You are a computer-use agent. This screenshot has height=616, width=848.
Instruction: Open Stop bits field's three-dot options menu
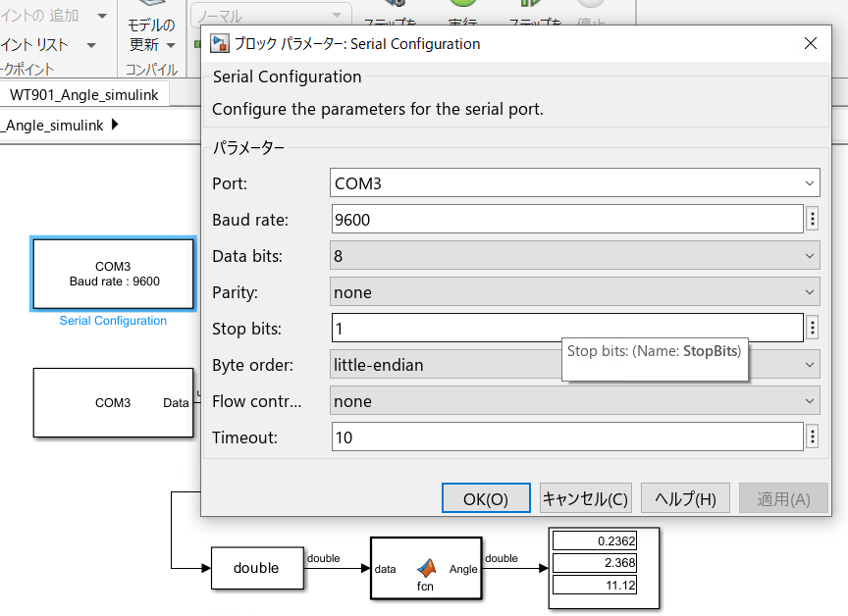pos(813,328)
